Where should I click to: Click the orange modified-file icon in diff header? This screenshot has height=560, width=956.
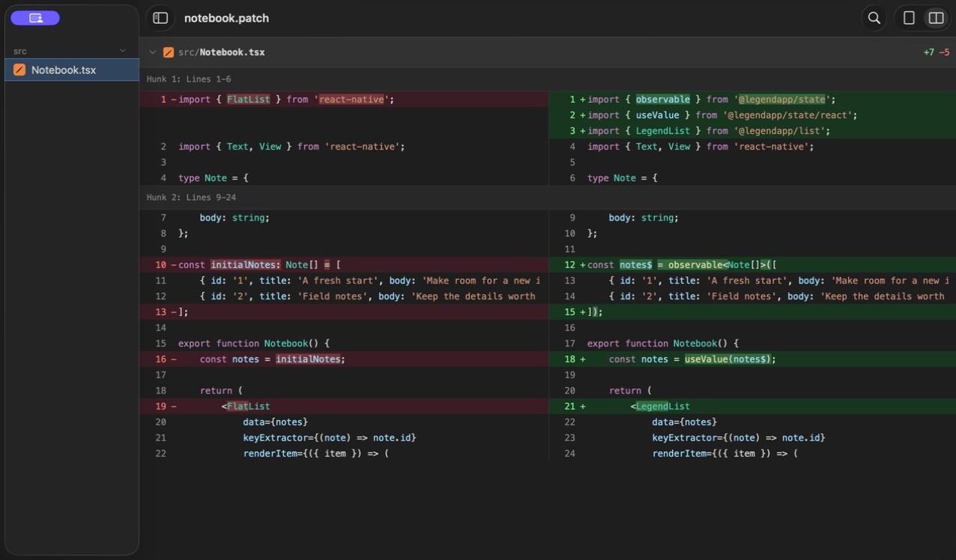[x=169, y=52]
